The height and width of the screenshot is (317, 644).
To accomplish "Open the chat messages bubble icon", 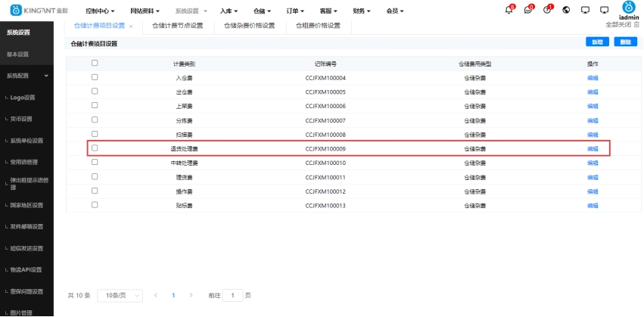I will pyautogui.click(x=527, y=11).
